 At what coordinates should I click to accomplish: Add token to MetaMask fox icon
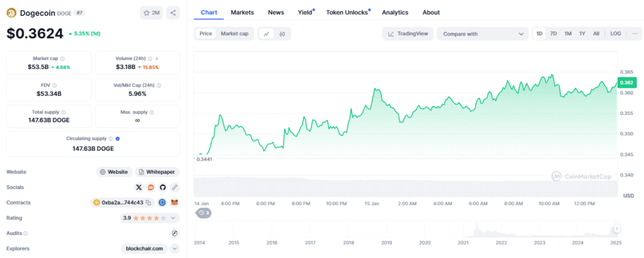175,203
